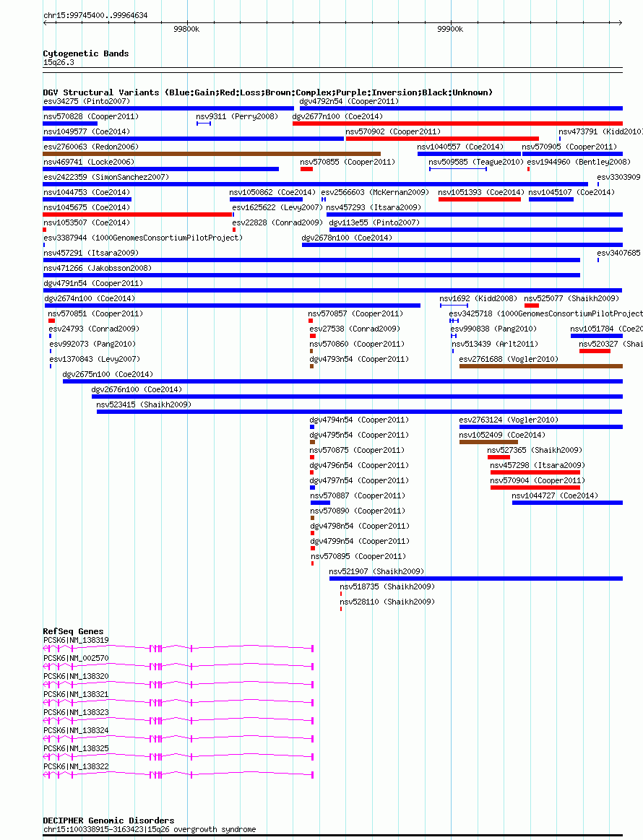Click the esv34275 (Pinto2007) variant label
643x840 pixels.
click(86, 101)
